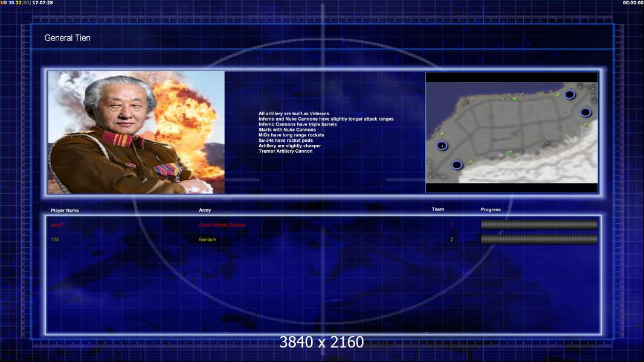Click the slightly longer attack ranges line
The width and height of the screenshot is (644, 362).
click(326, 119)
